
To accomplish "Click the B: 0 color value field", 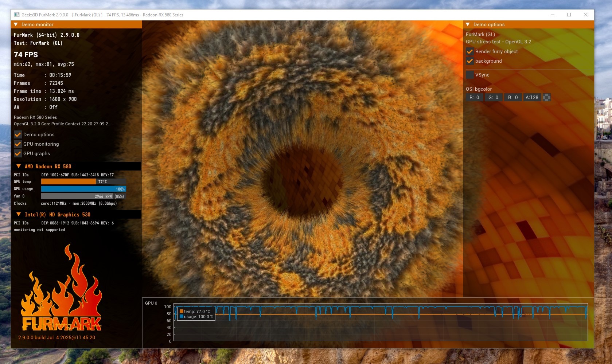I will tap(513, 97).
